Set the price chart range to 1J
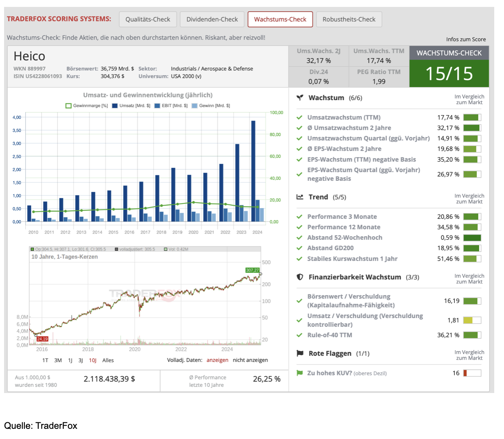The height and width of the screenshot is (439, 504). tap(70, 360)
